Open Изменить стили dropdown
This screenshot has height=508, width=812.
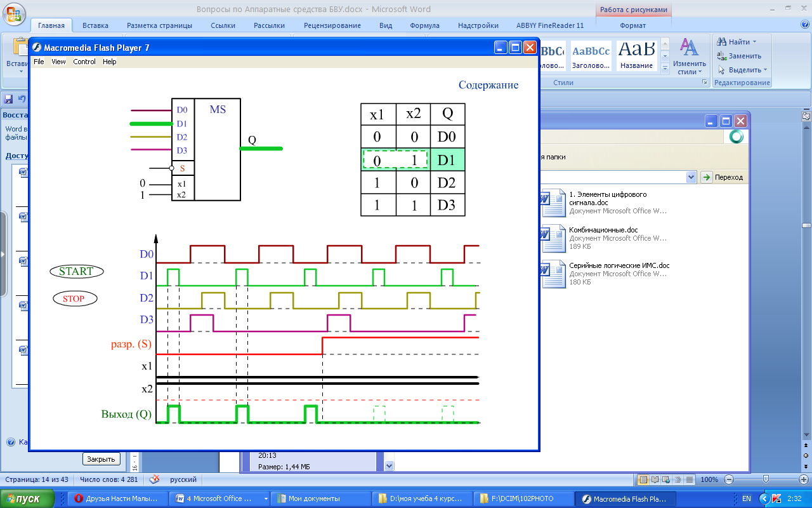click(690, 56)
